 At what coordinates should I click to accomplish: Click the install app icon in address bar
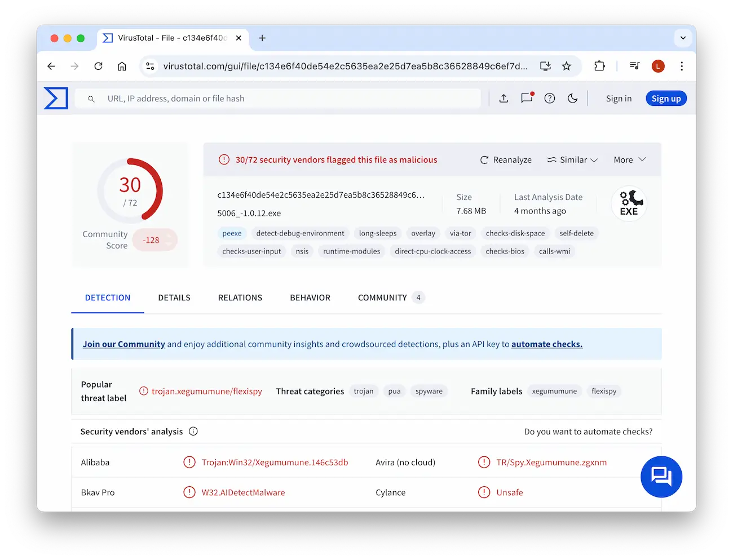pyautogui.click(x=545, y=66)
